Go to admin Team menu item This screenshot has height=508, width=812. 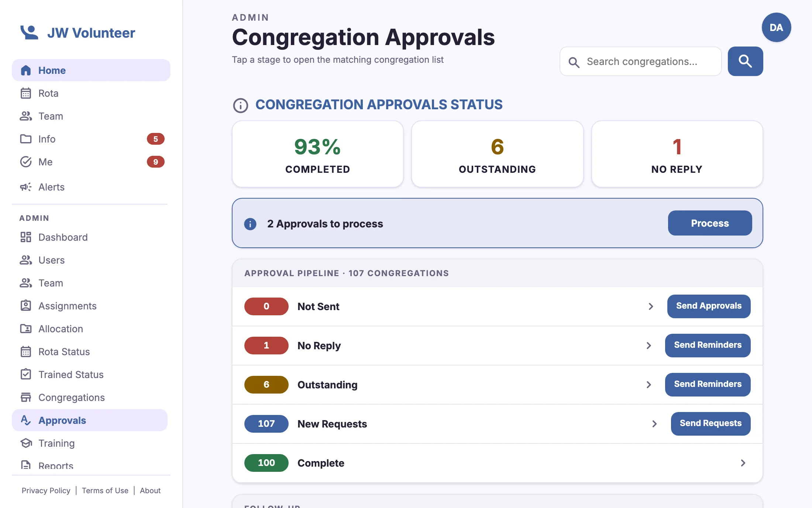click(90, 283)
